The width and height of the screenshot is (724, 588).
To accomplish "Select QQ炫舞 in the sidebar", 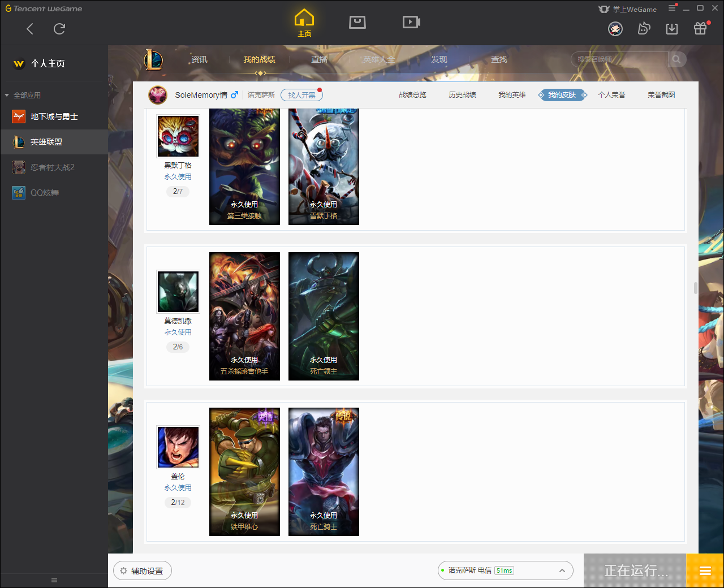I will (54, 193).
